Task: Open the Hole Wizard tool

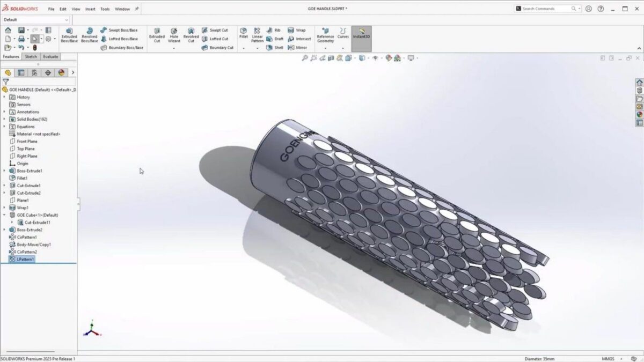Action: pos(174,35)
